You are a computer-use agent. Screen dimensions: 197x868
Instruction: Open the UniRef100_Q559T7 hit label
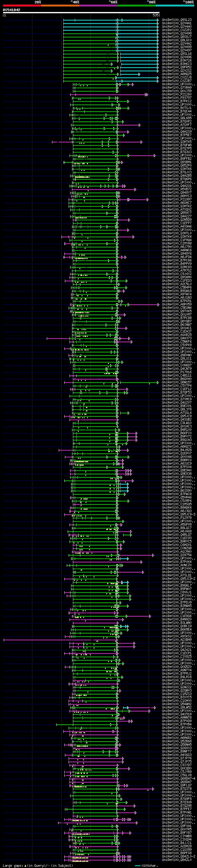[x=177, y=213]
